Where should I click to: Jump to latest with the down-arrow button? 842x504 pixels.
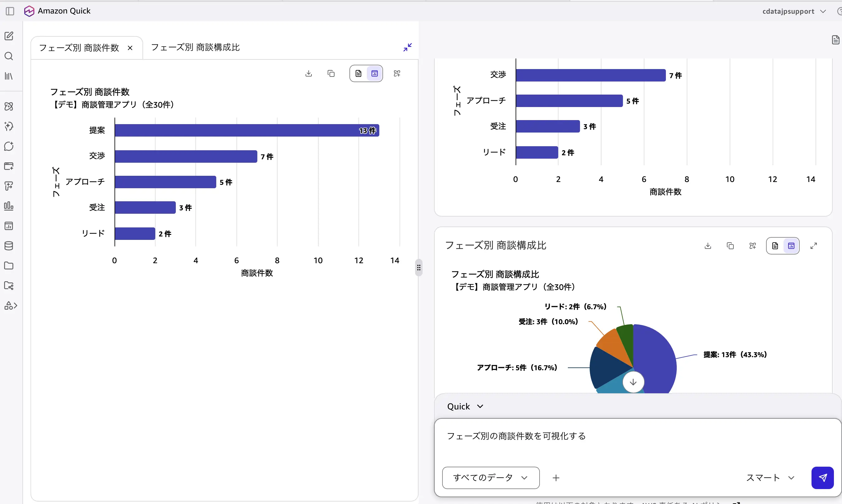(633, 382)
